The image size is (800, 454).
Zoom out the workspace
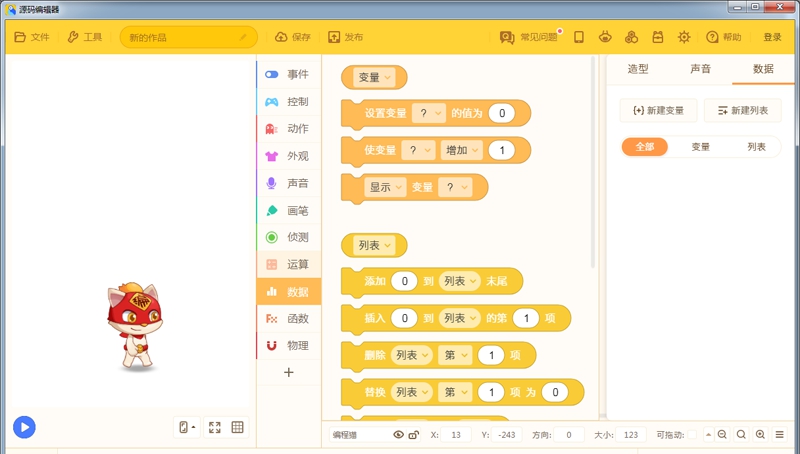point(722,435)
